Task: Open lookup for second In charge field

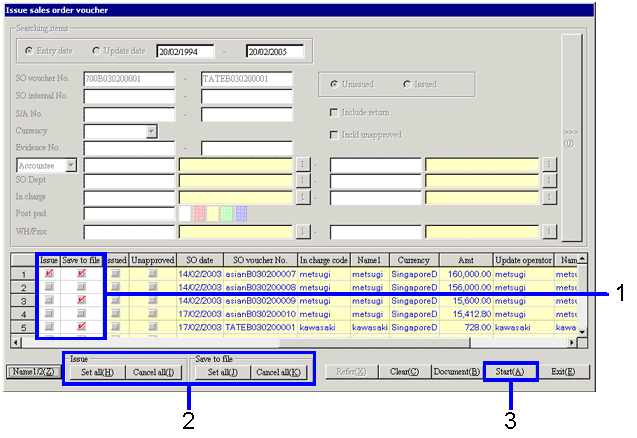Action: coord(549,197)
